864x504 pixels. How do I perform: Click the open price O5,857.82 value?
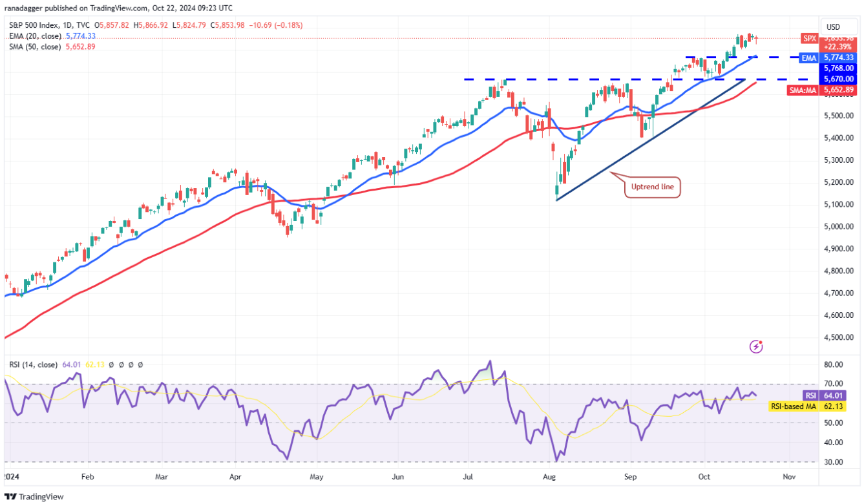pyautogui.click(x=111, y=25)
